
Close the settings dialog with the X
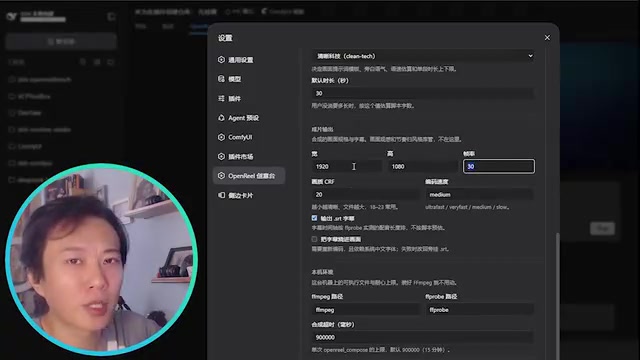[x=547, y=38]
